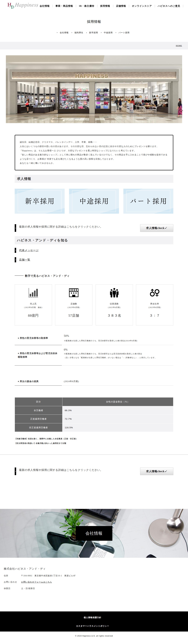Click the 非正規雇用労働者 row label
This screenshot has width=188, height=644.
click(38, 428)
